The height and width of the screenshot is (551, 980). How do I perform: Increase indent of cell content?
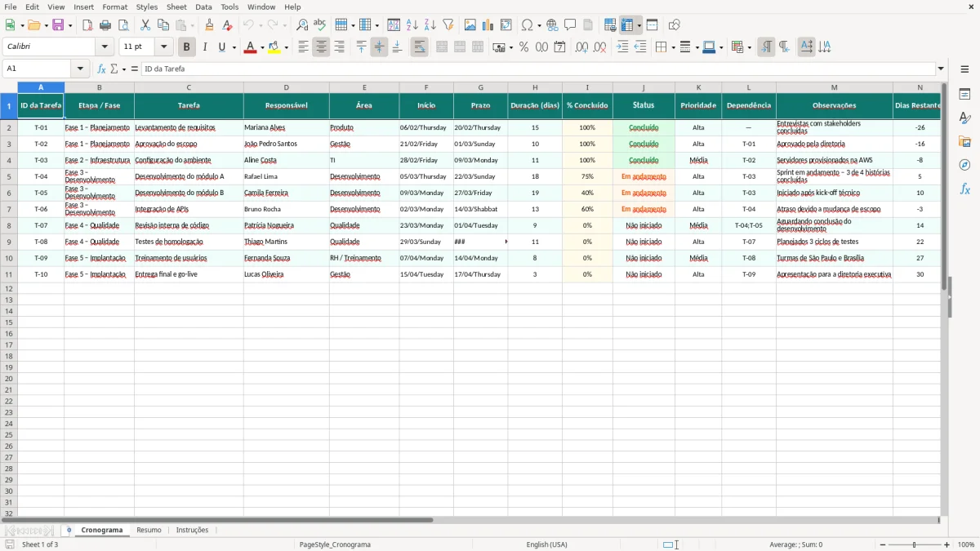622,47
